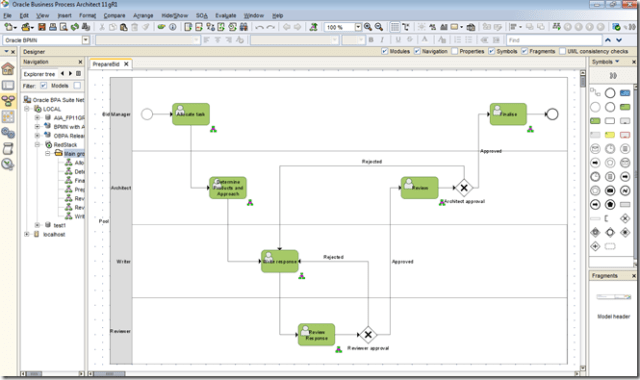
Task: Click the Information icon in the toolbar
Action: click(x=173, y=27)
